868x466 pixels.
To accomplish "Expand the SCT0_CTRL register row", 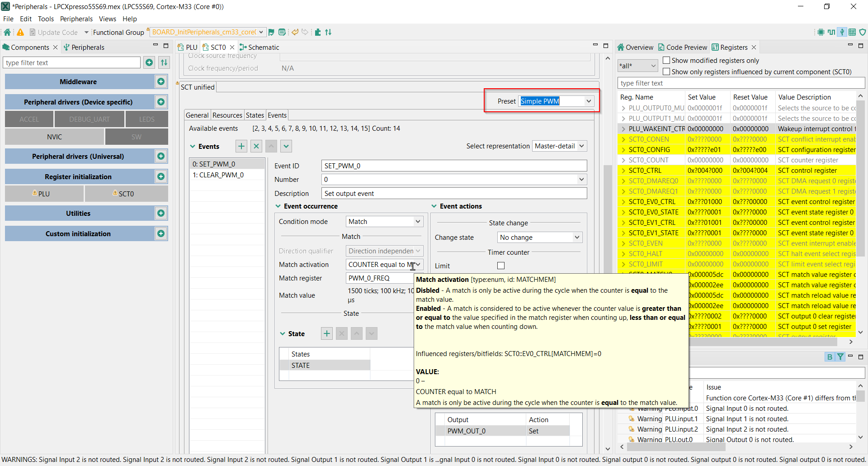I will click(623, 171).
